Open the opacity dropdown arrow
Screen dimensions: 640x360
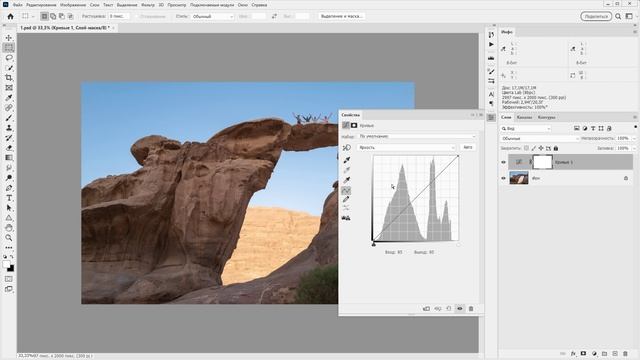pyautogui.click(x=633, y=138)
